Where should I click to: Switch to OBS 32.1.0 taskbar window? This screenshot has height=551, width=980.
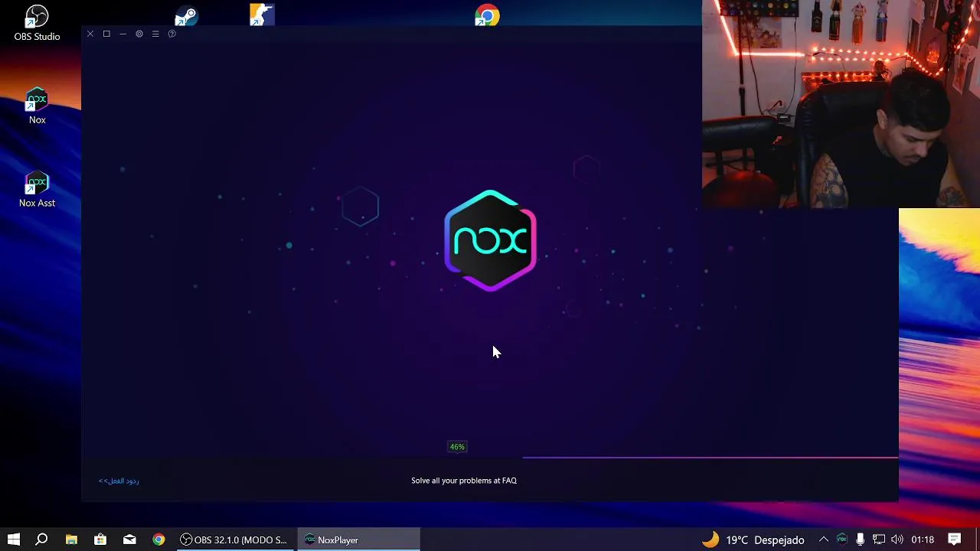point(234,540)
